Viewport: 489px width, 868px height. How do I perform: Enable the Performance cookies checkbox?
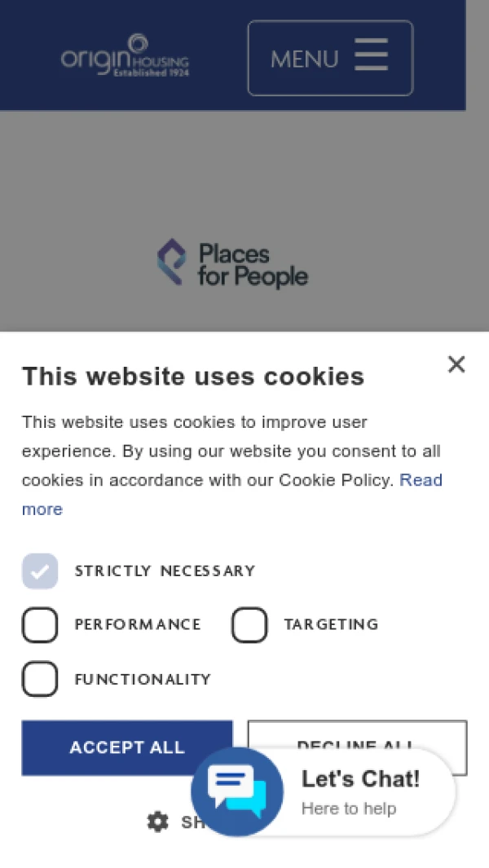point(40,625)
